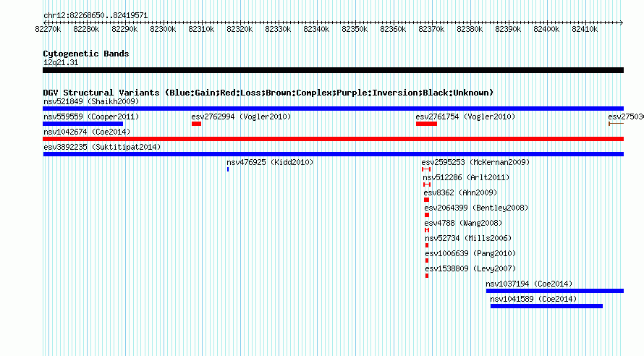
Task: Open esv2595253 (McKernan2009) variant label
Action: (475, 162)
